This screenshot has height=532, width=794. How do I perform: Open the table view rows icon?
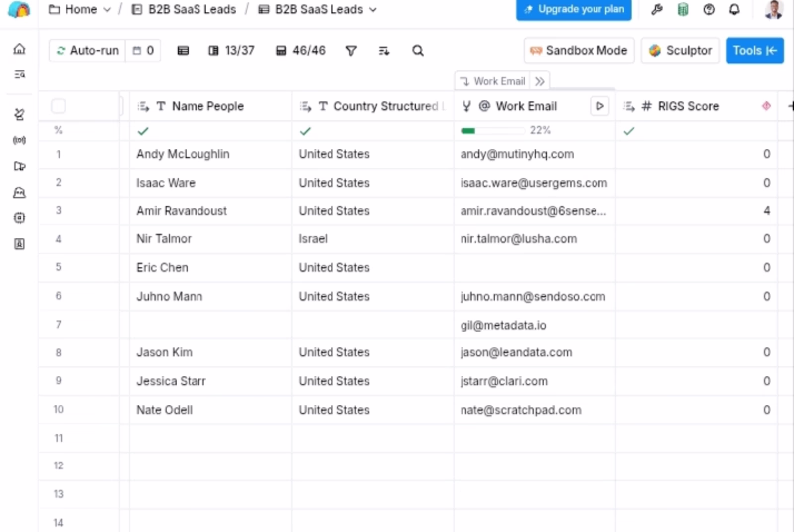[x=183, y=50]
